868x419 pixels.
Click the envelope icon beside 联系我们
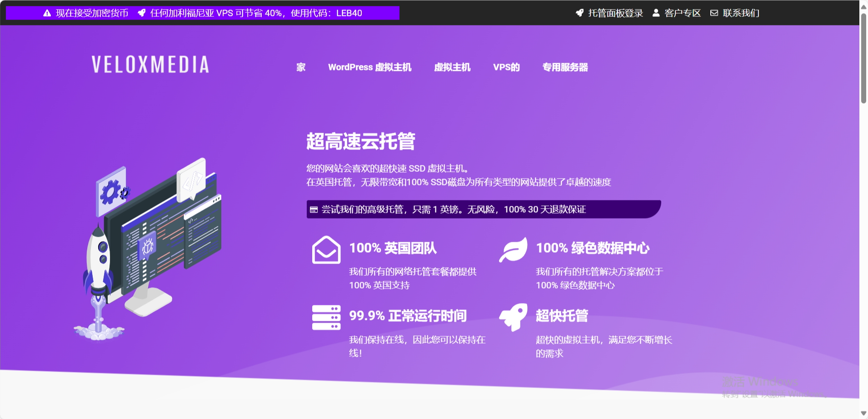pyautogui.click(x=714, y=13)
